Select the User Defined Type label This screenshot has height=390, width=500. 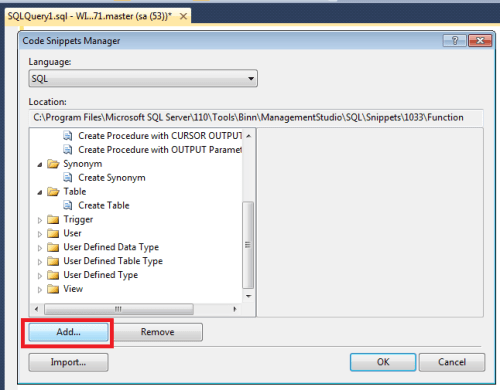tap(101, 275)
